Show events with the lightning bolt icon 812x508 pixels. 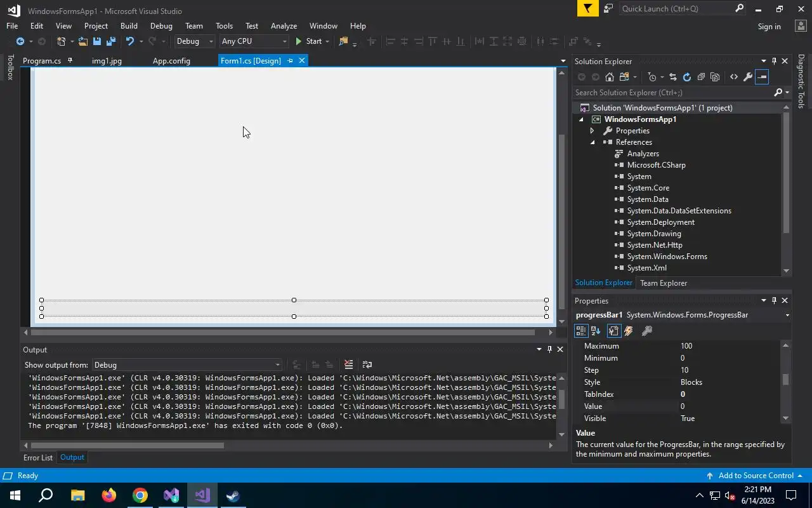629,331
